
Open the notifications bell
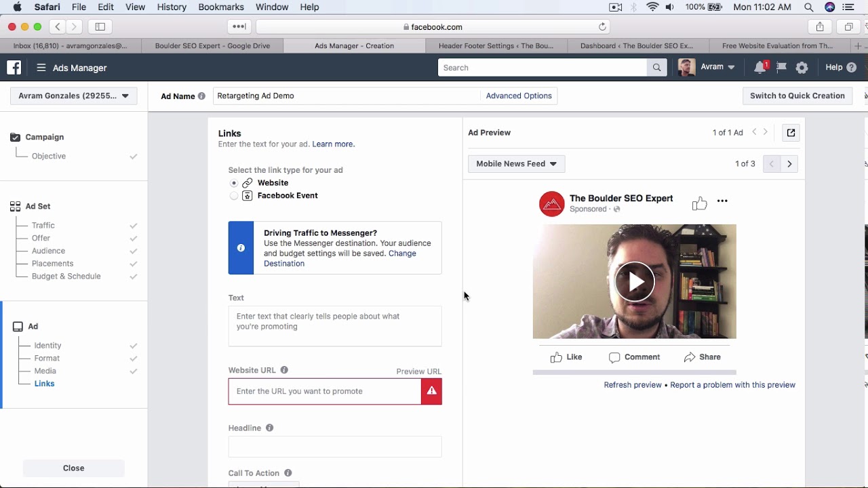point(760,67)
